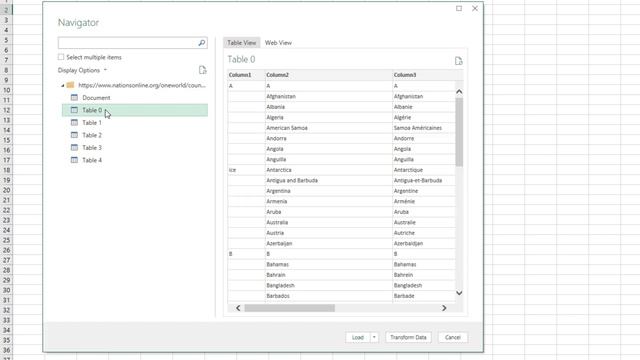Click the page icon next to Table 0 preview title
Viewport: 640px width, 360px height.
coord(458,61)
